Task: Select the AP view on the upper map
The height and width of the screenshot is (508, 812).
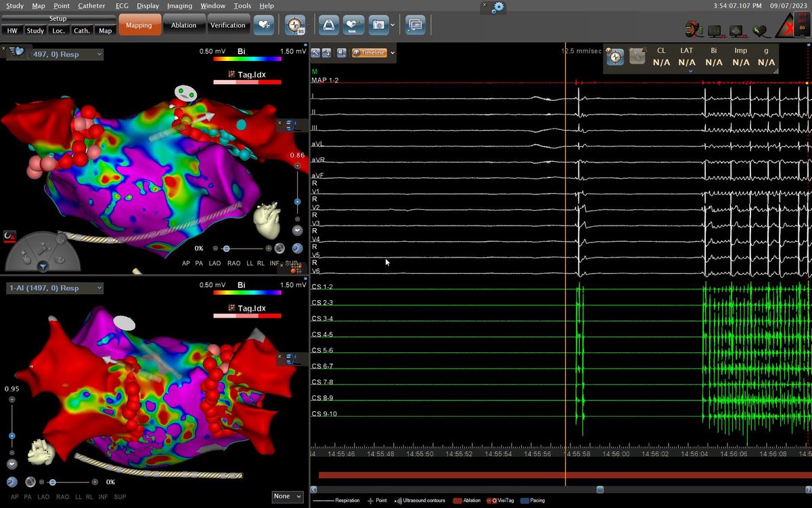Action: tap(185, 263)
